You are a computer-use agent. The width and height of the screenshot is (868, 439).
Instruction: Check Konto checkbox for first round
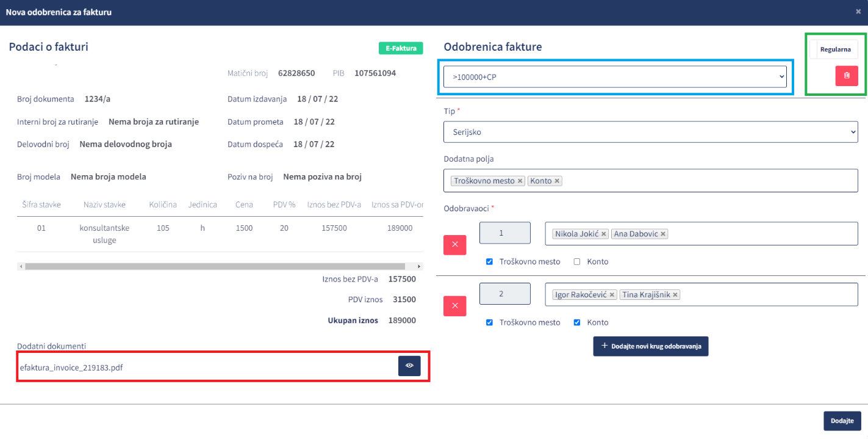(577, 261)
